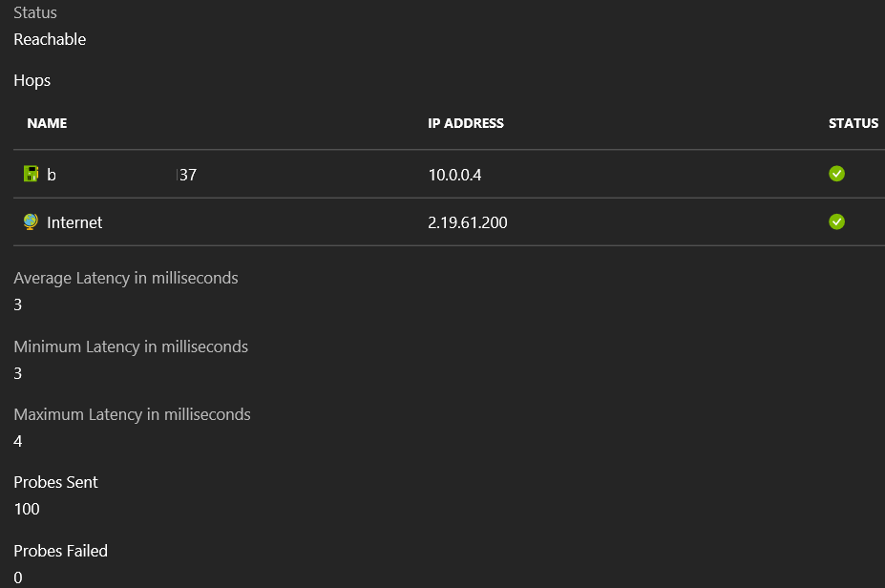Click the Average Latency in milliseconds label

click(x=125, y=278)
